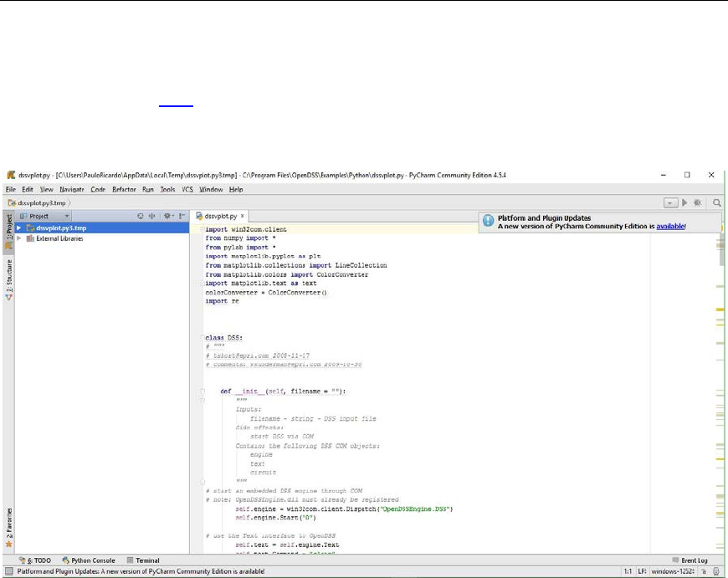Screen dimensions: 728x578
Task: Close the dssvplot.py editor tab
Action: coord(243,216)
